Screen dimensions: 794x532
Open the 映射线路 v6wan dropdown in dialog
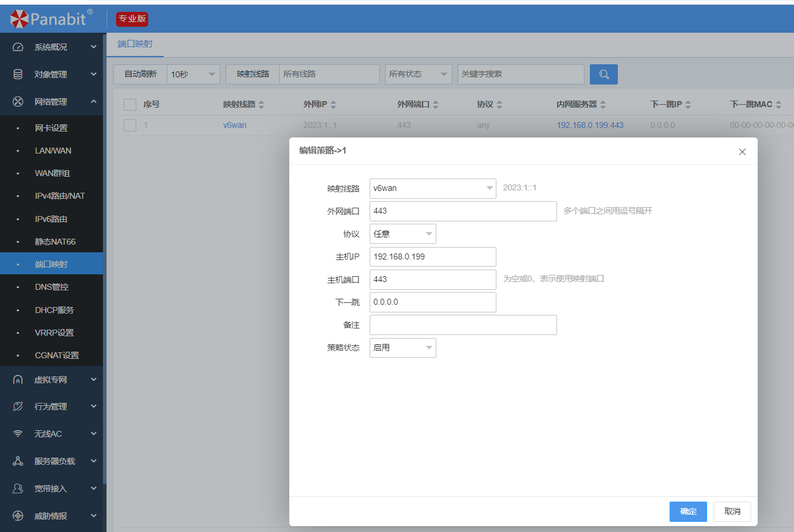pos(433,188)
